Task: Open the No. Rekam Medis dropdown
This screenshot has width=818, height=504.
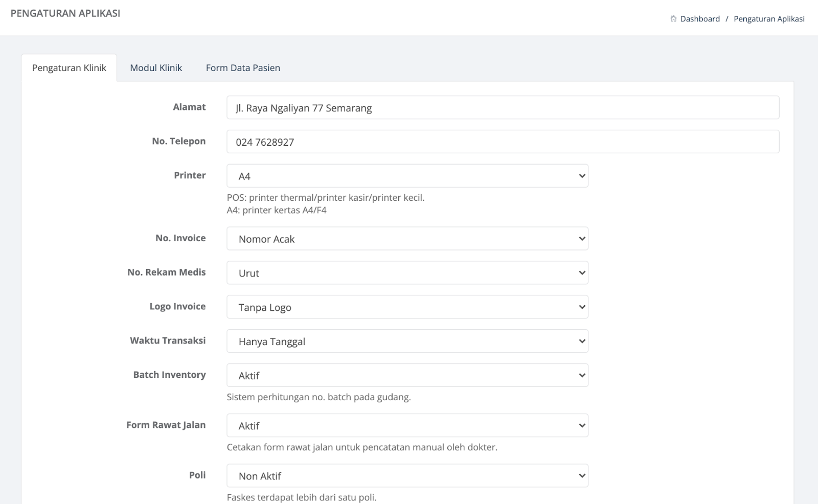Action: (x=407, y=273)
